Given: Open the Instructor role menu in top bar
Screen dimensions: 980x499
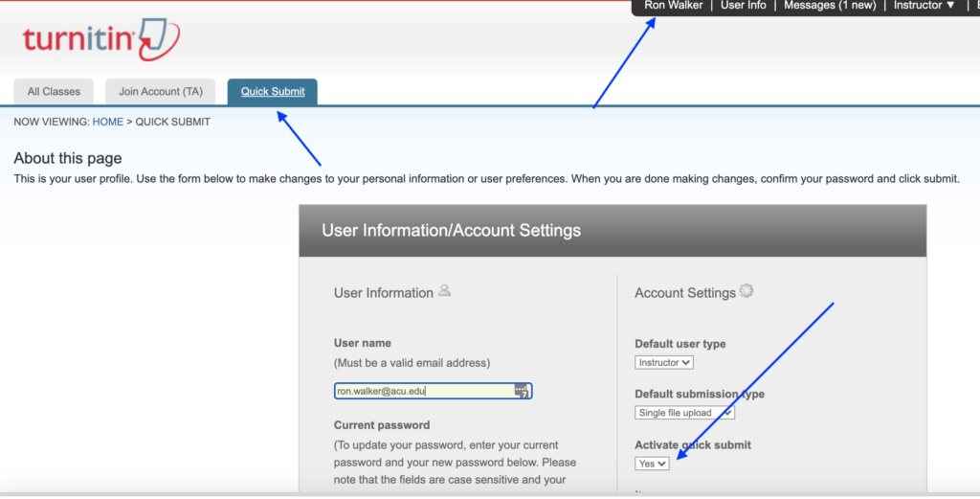Looking at the screenshot, I should [924, 6].
